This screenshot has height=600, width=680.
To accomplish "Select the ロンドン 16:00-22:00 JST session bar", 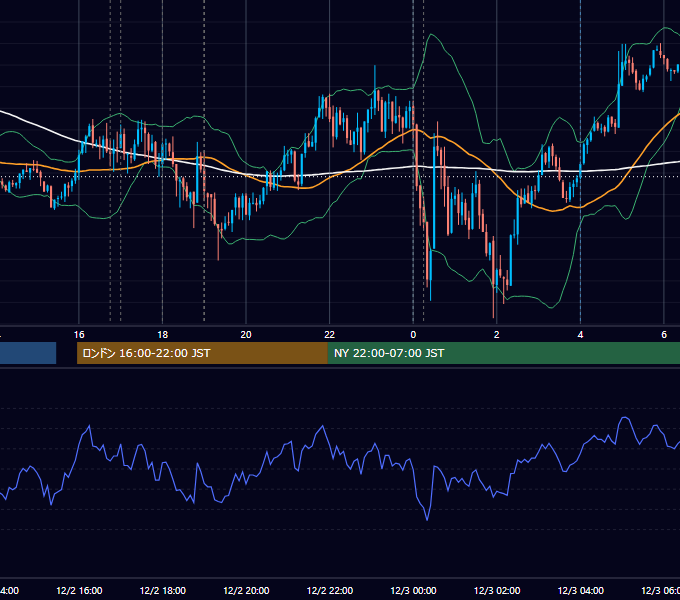I will pyautogui.click(x=202, y=353).
